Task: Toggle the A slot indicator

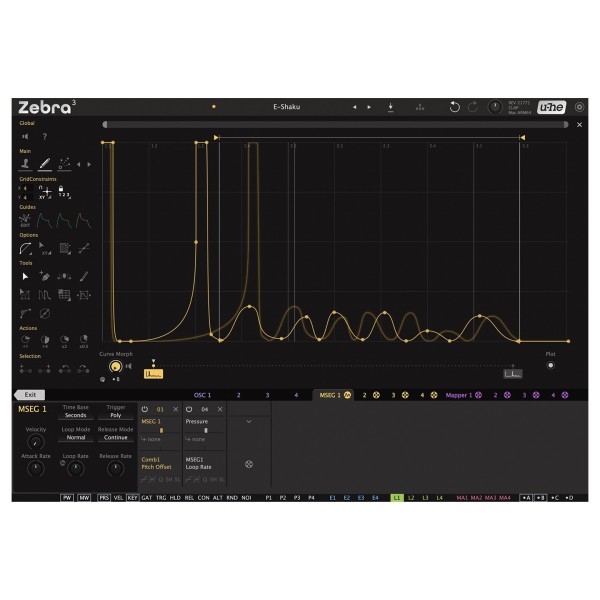Action: click(x=526, y=497)
